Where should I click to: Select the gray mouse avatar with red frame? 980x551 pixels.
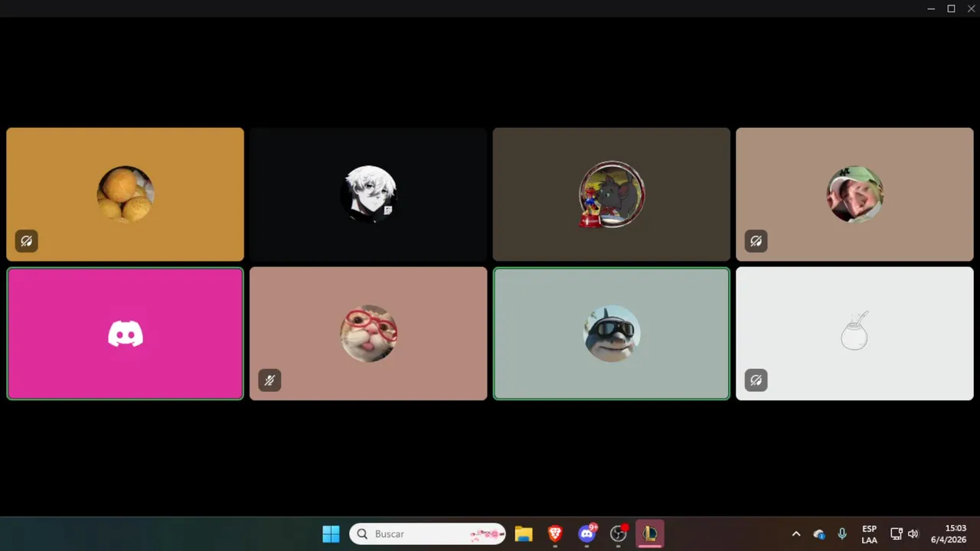coord(612,194)
